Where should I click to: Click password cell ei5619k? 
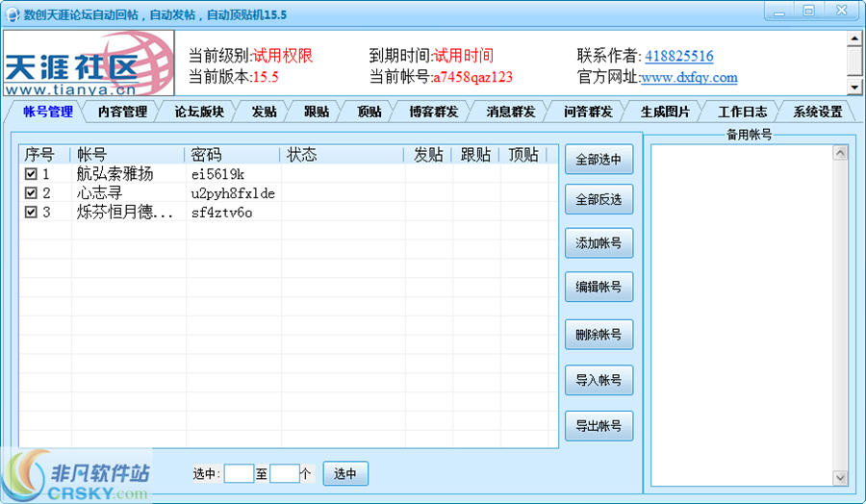(x=217, y=174)
